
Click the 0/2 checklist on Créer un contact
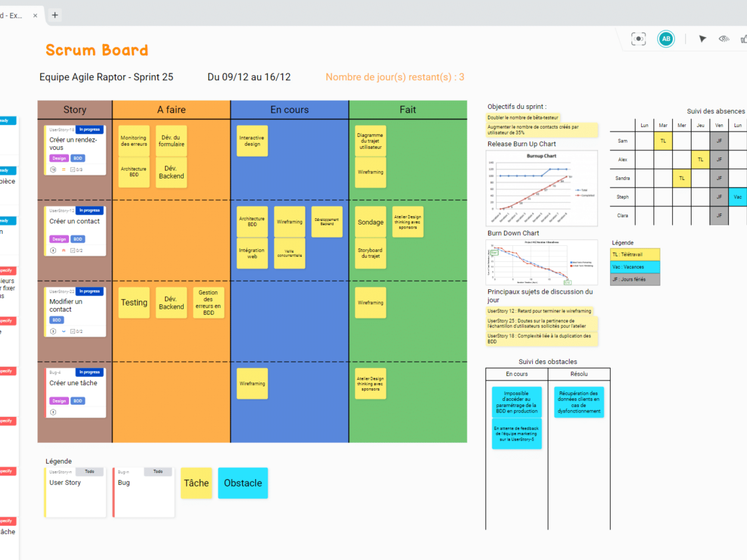(77, 250)
